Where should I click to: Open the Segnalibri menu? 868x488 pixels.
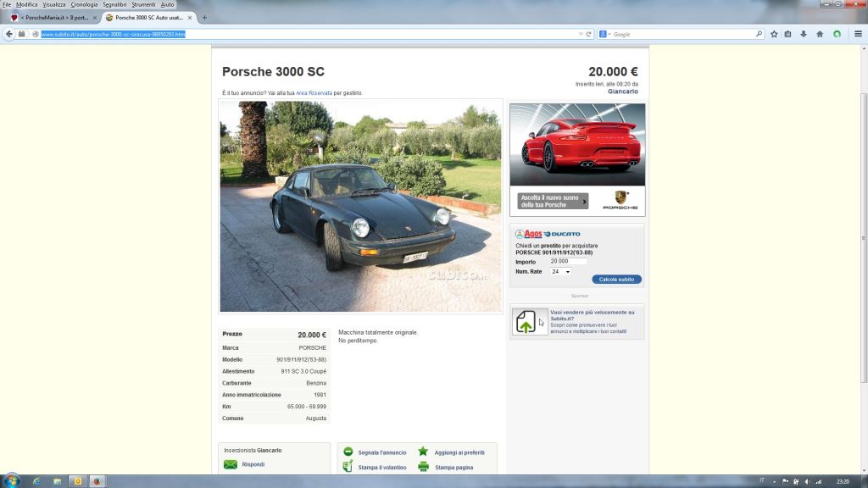pos(114,4)
